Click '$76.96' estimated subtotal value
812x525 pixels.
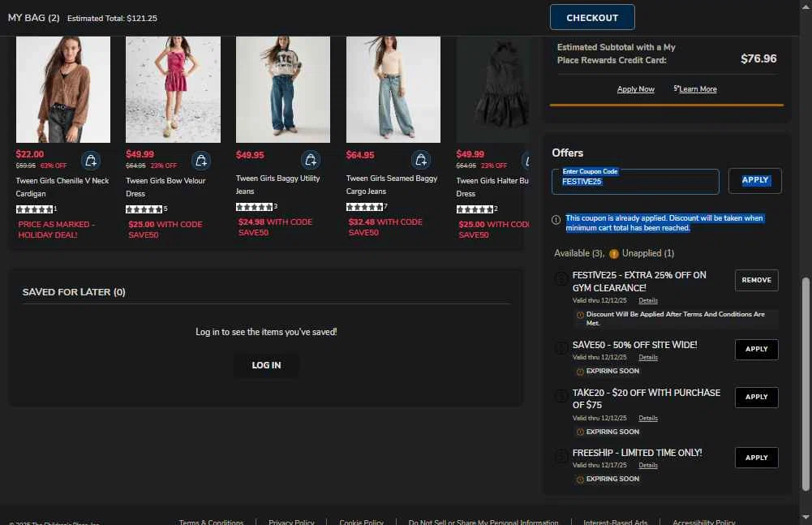point(758,58)
